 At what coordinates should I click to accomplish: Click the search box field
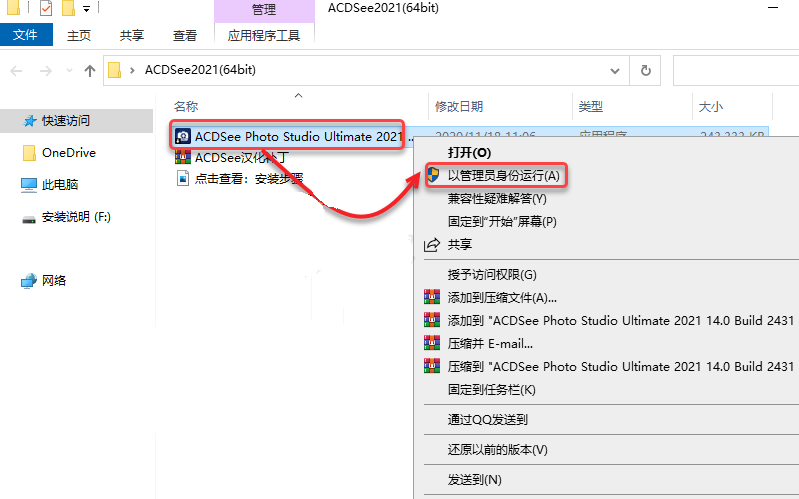click(736, 70)
